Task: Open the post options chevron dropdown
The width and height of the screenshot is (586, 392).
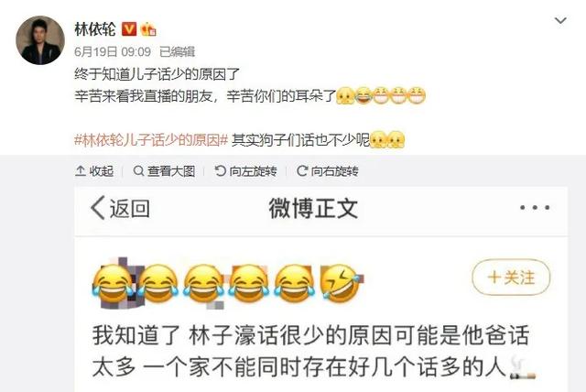Action: [560, 20]
